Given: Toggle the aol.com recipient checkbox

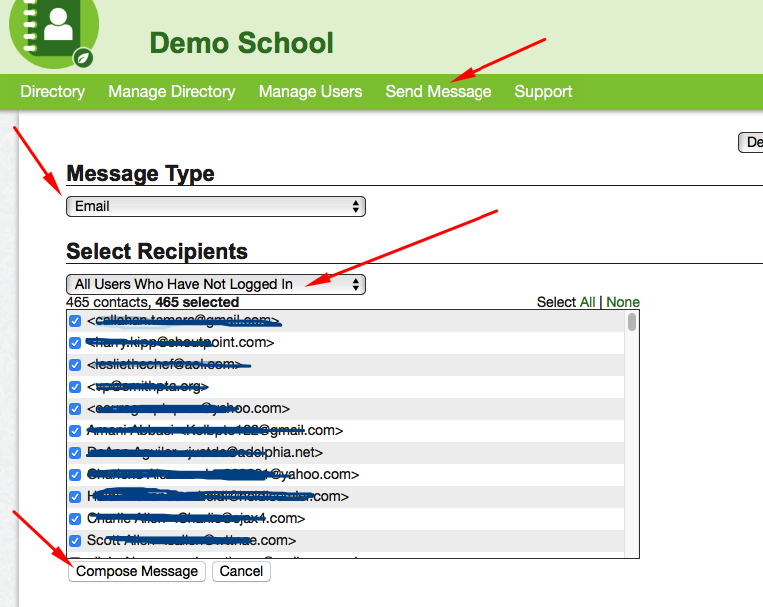Looking at the screenshot, I should click(75, 365).
